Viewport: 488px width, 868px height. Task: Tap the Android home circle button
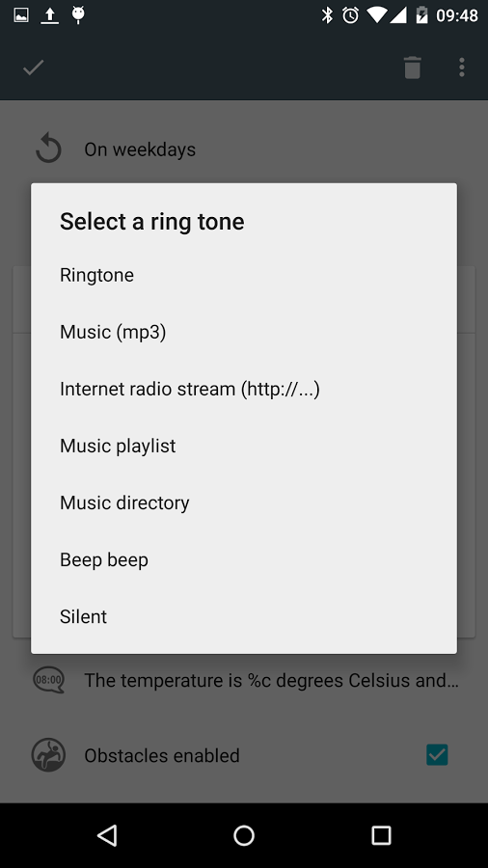(x=244, y=835)
